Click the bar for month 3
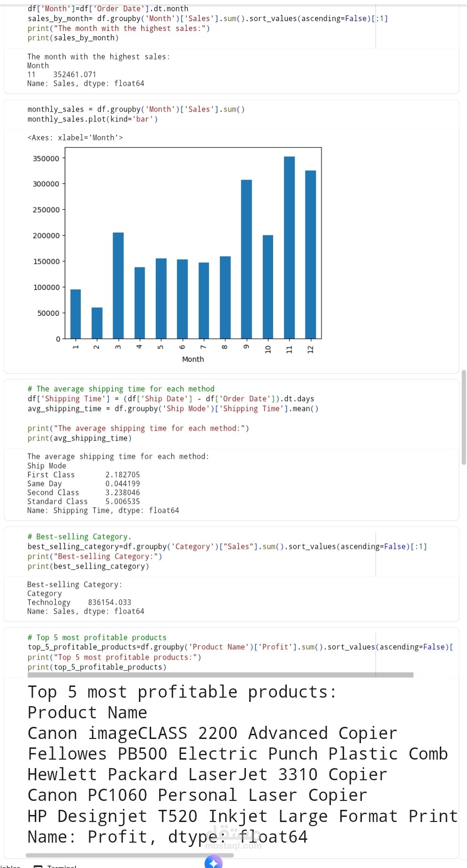467x868 pixels. [118, 286]
